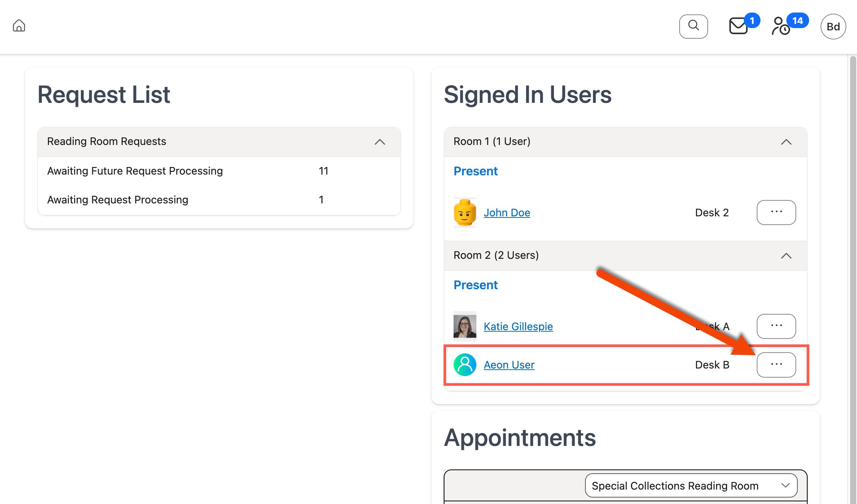Collapse the Room 2 user list
857x504 pixels.
[786, 256]
